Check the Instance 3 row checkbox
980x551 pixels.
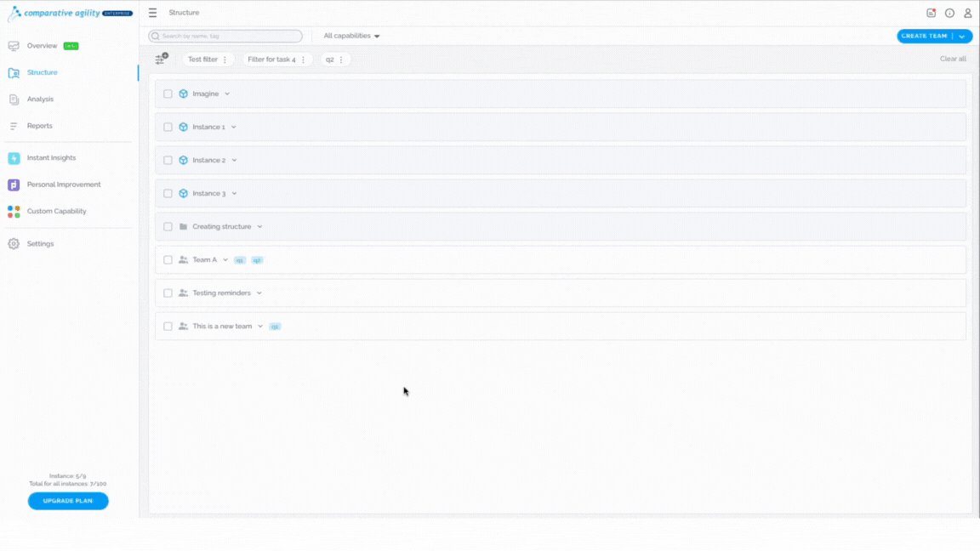[168, 193]
